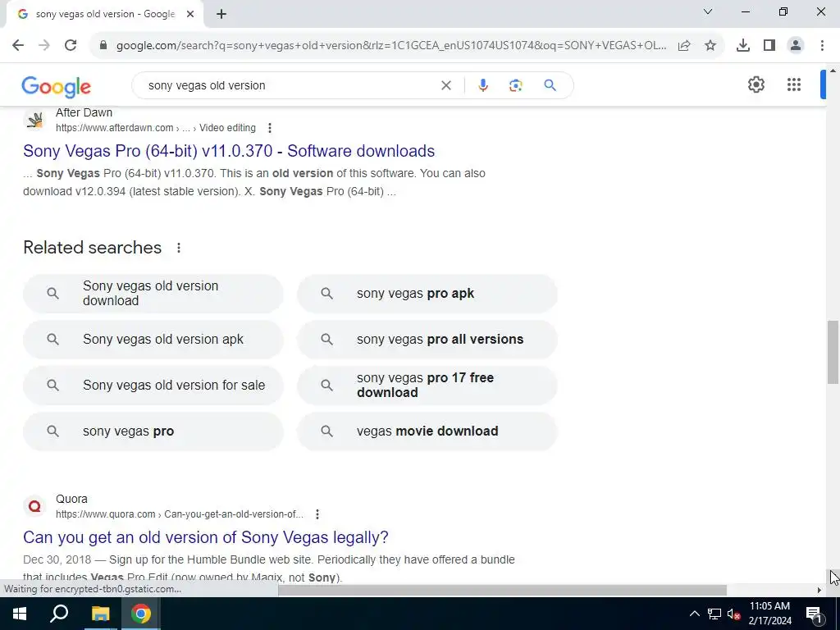Screen dimensions: 840x630
Task: Start voice search with the microphone
Action: point(482,85)
